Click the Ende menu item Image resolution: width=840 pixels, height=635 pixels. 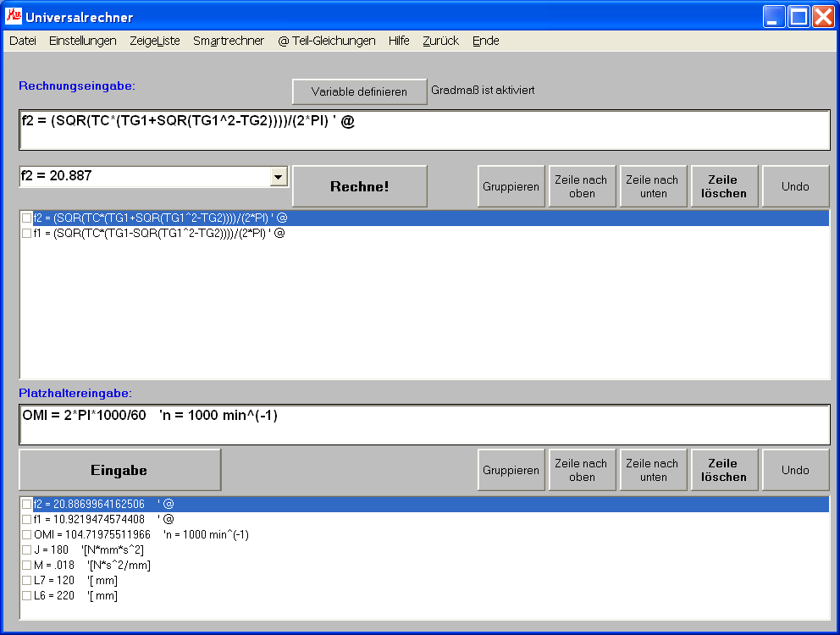(x=486, y=41)
